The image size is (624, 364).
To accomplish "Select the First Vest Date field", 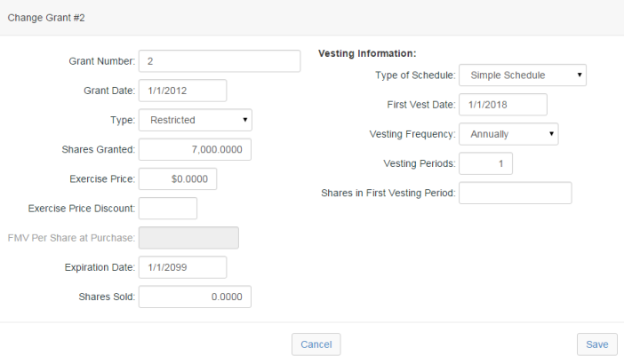I will pos(502,105).
